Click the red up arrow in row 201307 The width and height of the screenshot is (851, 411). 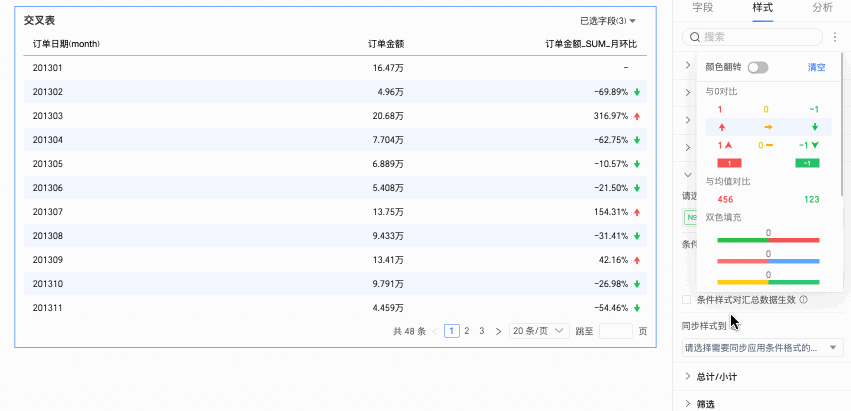pyautogui.click(x=637, y=212)
